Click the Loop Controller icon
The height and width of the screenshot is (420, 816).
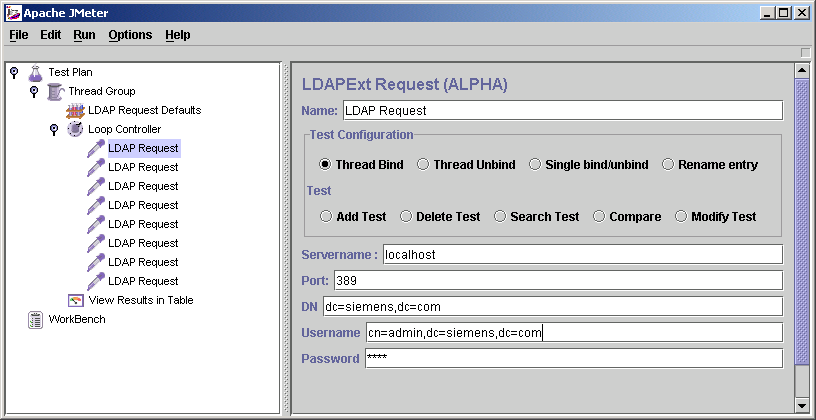click(x=75, y=129)
